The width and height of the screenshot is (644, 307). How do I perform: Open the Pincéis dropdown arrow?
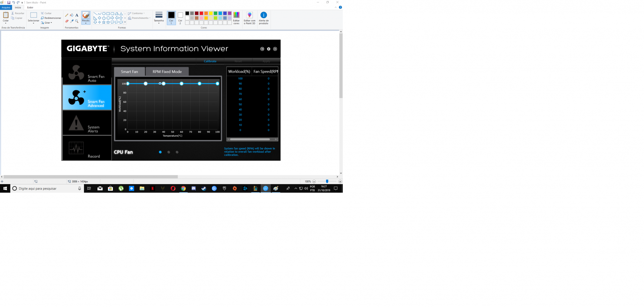click(x=86, y=23)
